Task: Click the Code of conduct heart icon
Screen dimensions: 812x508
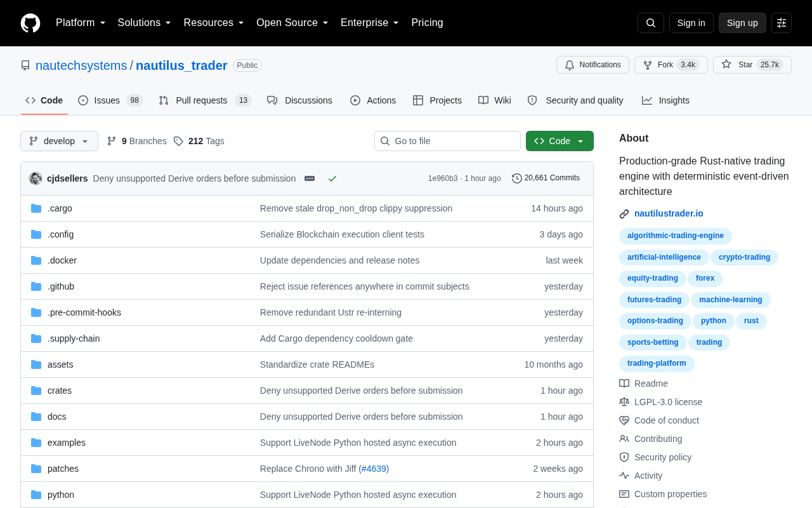Action: [x=624, y=420]
